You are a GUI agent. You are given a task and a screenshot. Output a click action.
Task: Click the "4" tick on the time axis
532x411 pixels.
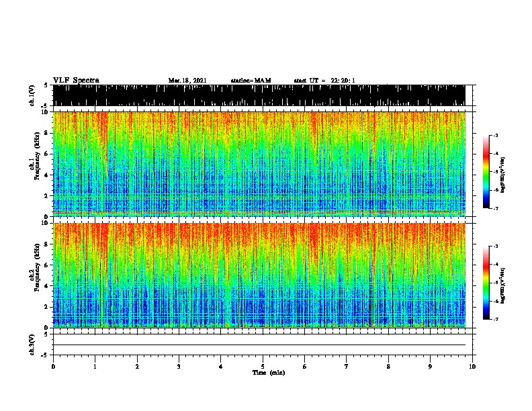(221, 367)
